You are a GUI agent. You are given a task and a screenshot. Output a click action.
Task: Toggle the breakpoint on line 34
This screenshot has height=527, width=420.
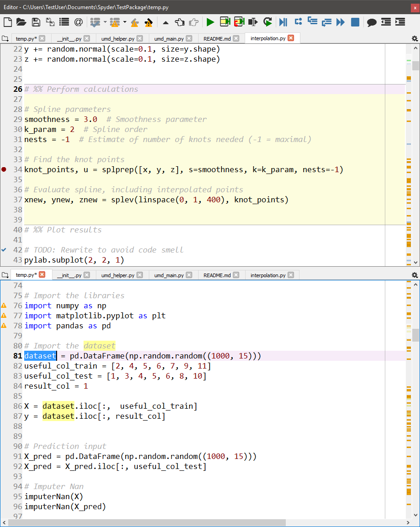pos(4,169)
